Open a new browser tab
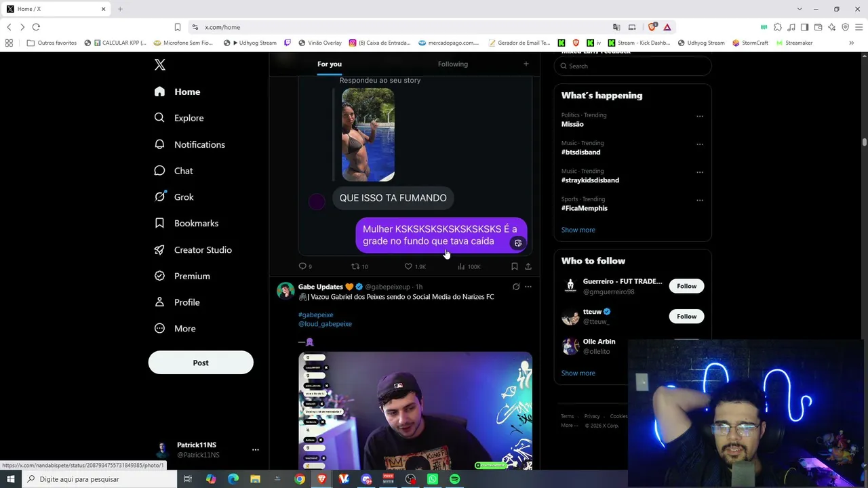 click(120, 9)
